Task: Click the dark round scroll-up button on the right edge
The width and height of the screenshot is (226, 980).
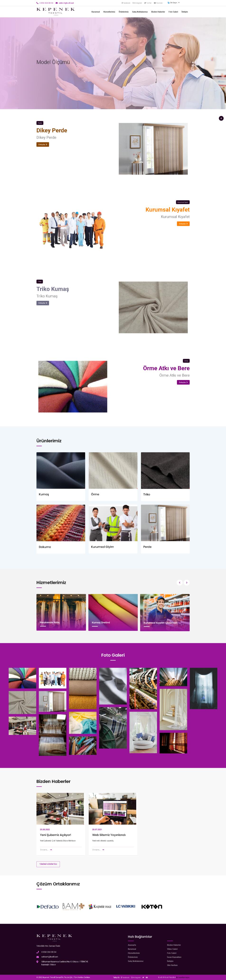Action: point(221,118)
